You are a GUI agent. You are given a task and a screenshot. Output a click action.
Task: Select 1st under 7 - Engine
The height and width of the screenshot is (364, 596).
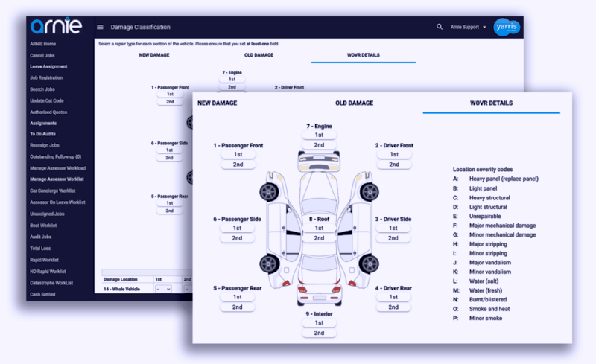319,135
